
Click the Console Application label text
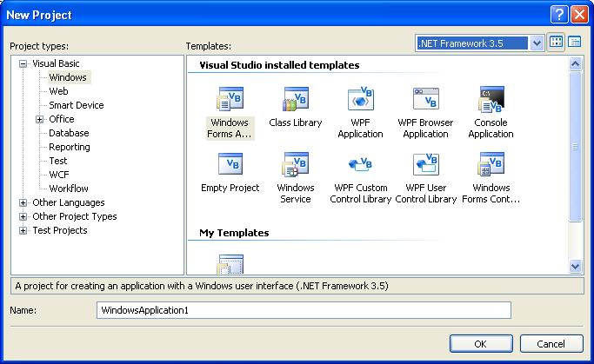tap(491, 129)
